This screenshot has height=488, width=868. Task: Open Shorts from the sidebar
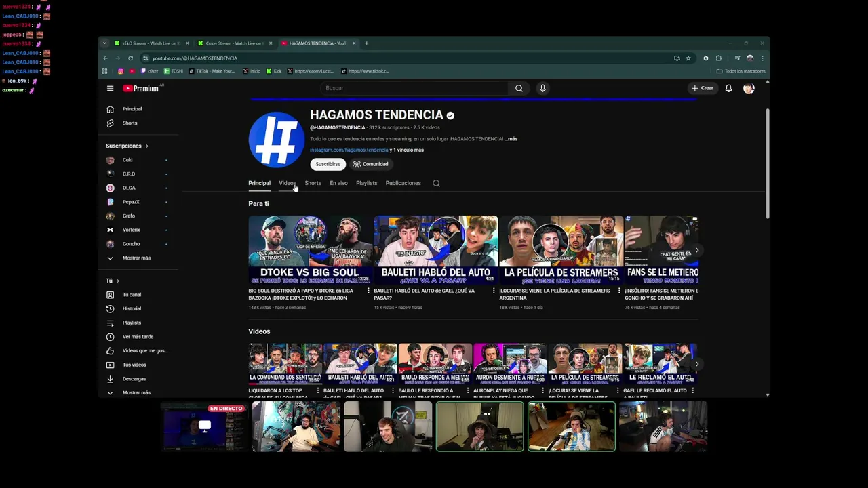pyautogui.click(x=130, y=123)
